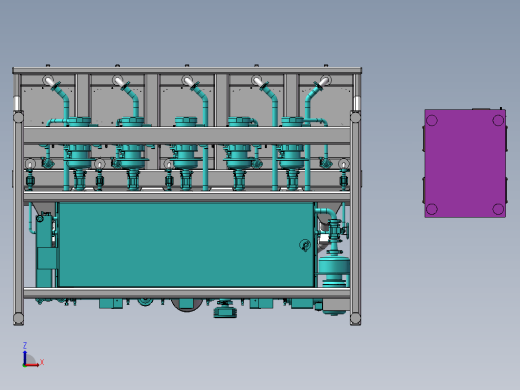Screen dimensions: 520x390
Task: Click the red X axis label
Action: [x=42, y=362]
